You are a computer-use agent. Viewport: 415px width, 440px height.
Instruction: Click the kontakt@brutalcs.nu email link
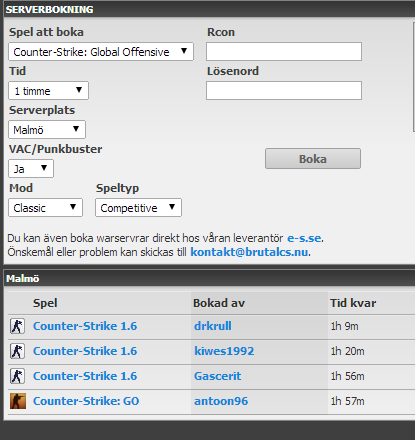point(249,252)
